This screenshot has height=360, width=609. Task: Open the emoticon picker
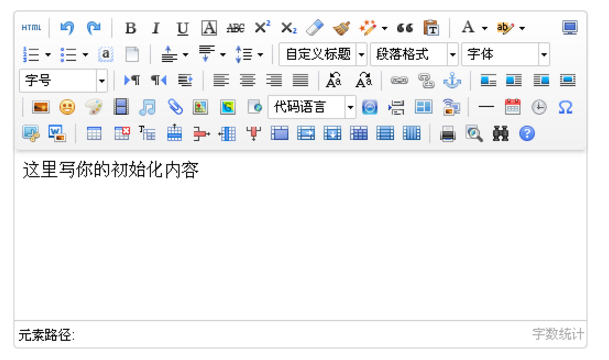[x=67, y=107]
